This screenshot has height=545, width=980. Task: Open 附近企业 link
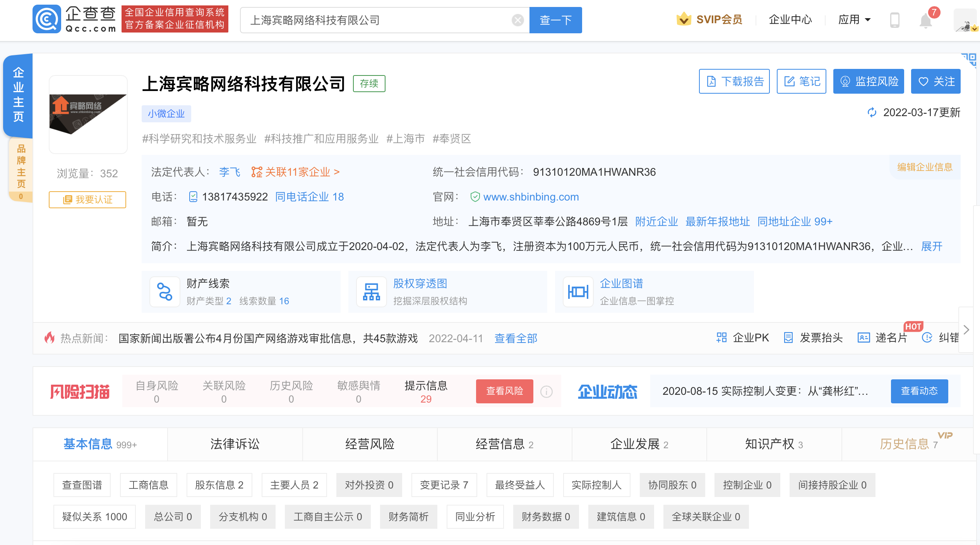pyautogui.click(x=657, y=222)
